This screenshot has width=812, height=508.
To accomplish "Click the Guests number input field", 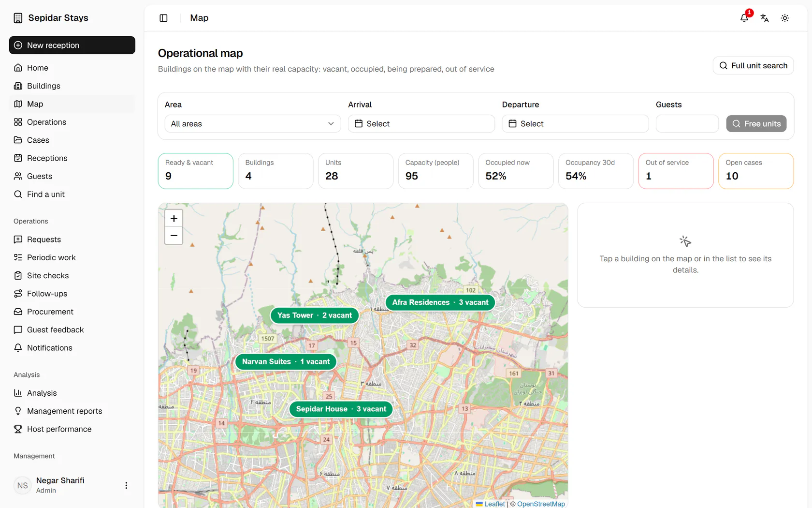I will [687, 124].
